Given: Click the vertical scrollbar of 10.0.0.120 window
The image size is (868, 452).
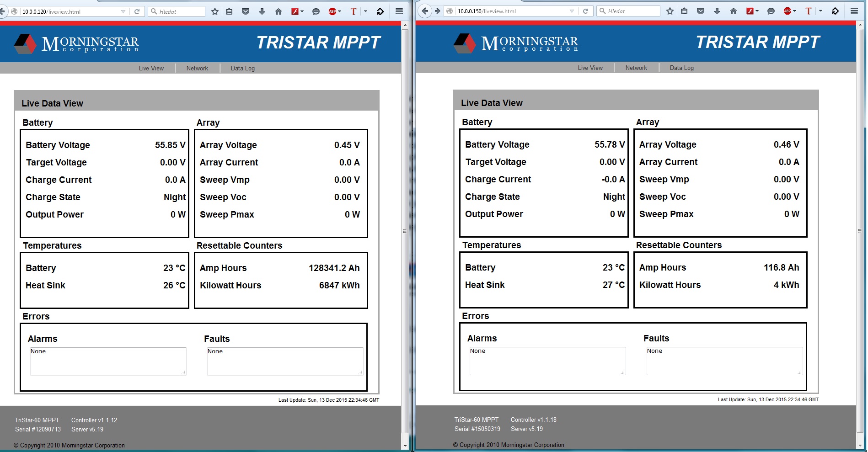Looking at the screenshot, I should click(405, 231).
